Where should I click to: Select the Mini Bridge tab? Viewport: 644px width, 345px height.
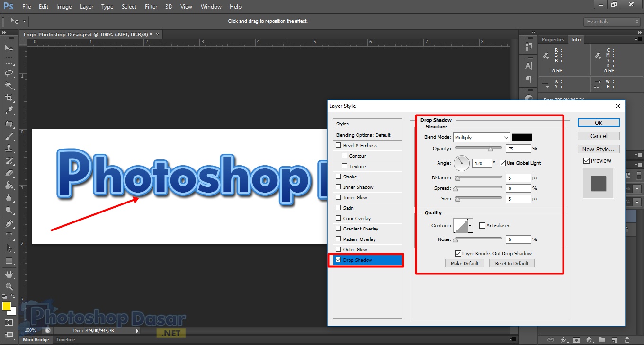pyautogui.click(x=36, y=340)
